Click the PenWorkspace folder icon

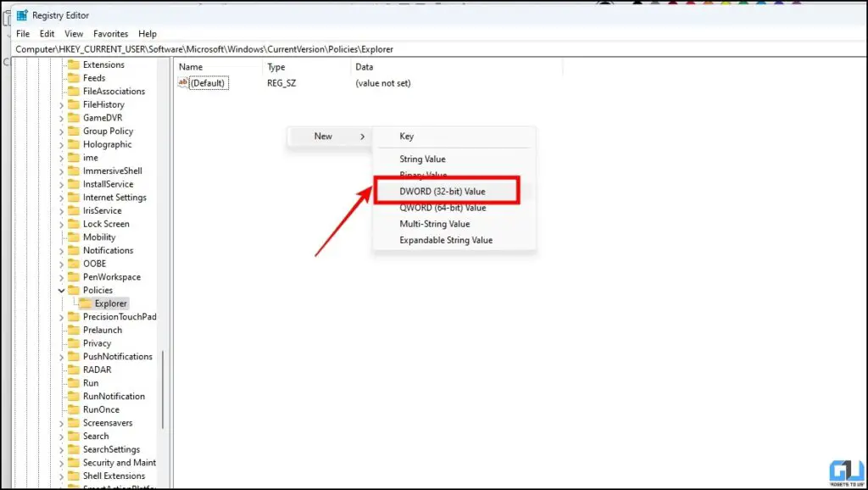[74, 277]
